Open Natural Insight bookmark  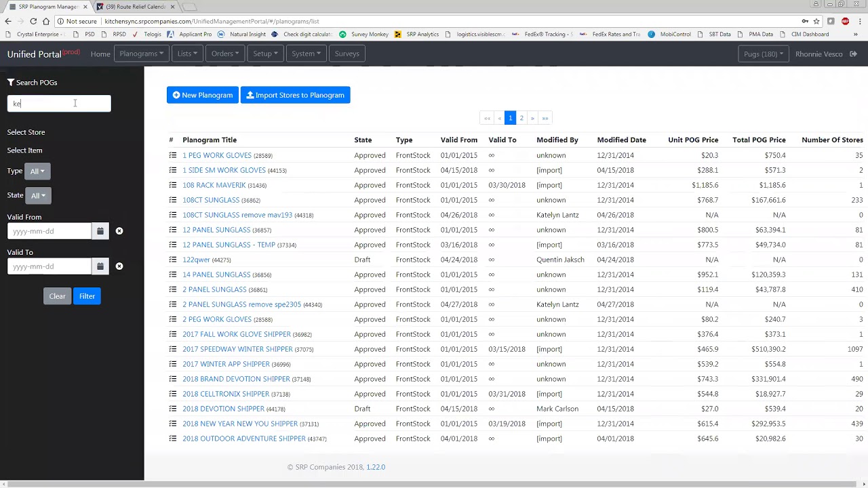241,34
